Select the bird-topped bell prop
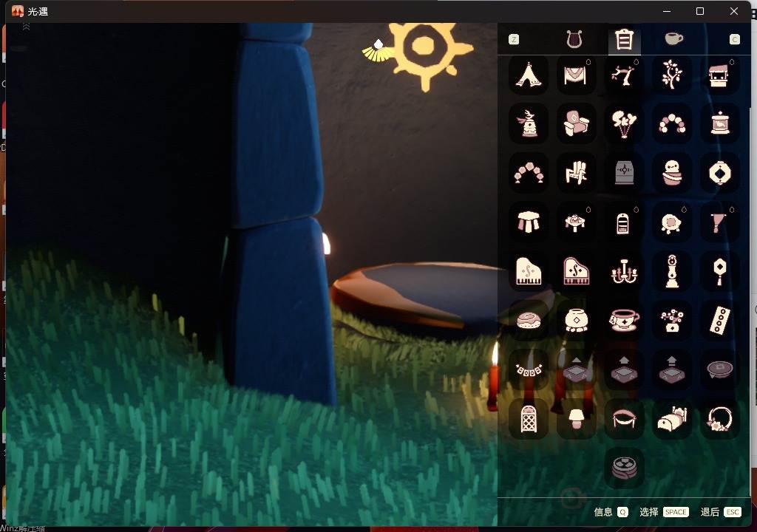The image size is (757, 532). click(528, 123)
